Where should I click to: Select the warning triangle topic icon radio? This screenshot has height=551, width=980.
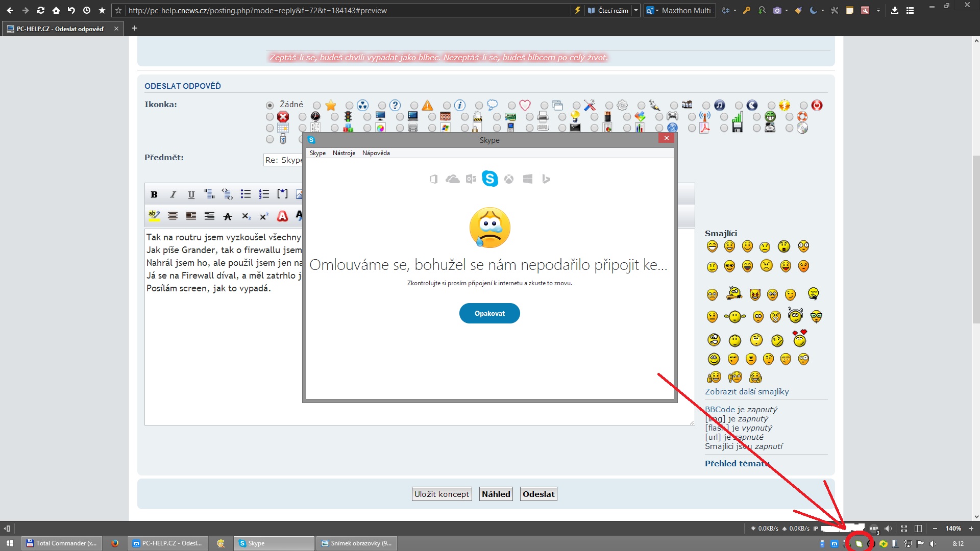tap(414, 106)
